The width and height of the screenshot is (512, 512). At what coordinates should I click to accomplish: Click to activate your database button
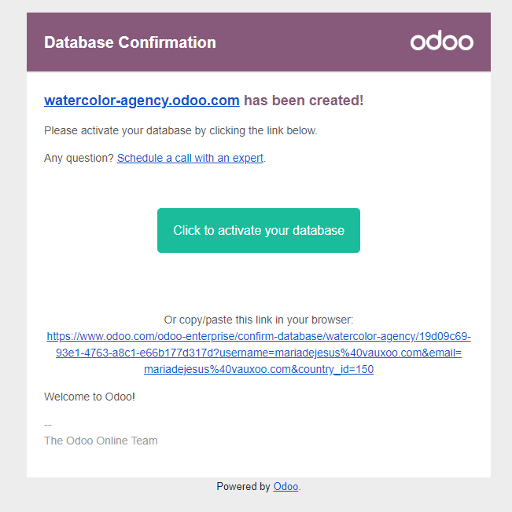(258, 230)
